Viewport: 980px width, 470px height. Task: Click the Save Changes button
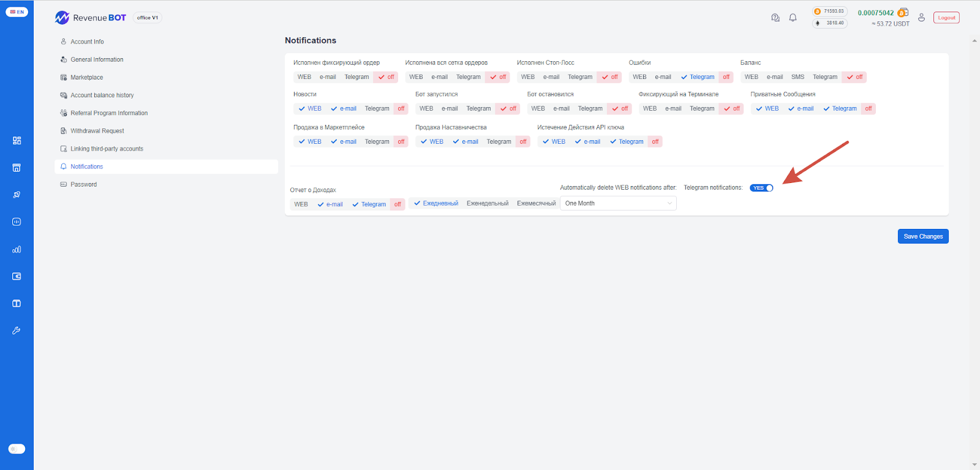(x=922, y=236)
